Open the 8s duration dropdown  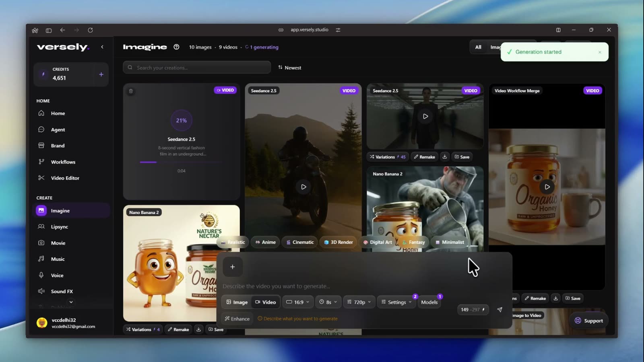click(x=328, y=302)
